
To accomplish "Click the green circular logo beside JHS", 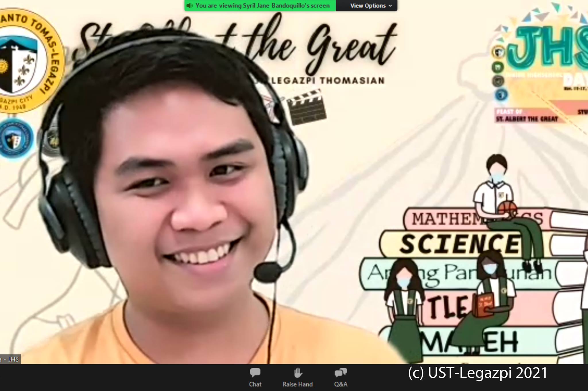I will [498, 67].
